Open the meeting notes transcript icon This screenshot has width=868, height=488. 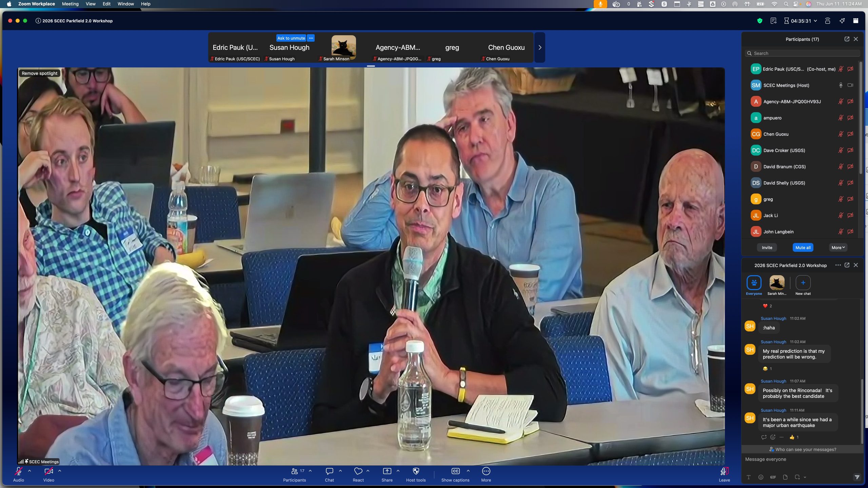pos(773,21)
